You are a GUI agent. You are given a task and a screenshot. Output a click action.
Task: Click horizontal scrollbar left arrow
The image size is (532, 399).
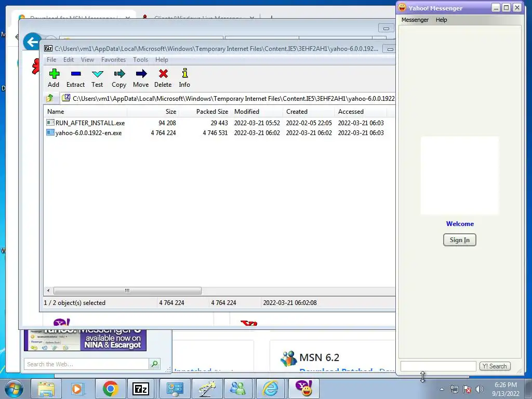point(48,291)
